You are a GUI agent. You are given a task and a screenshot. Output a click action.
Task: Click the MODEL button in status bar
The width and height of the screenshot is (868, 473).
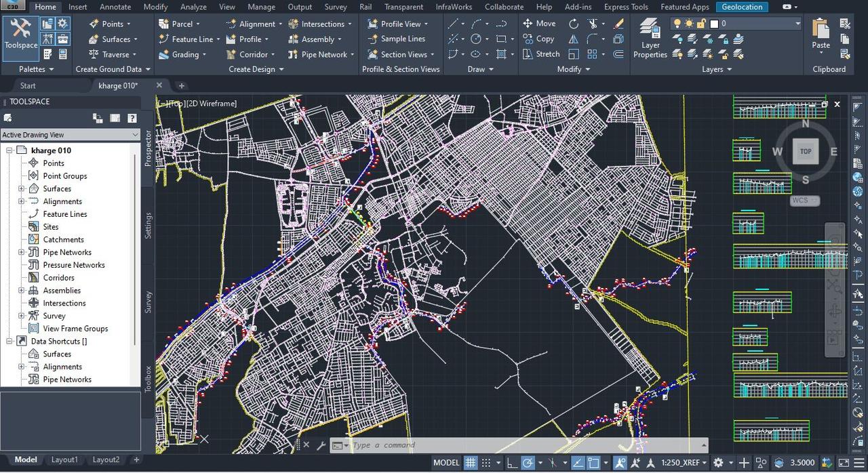(446, 462)
